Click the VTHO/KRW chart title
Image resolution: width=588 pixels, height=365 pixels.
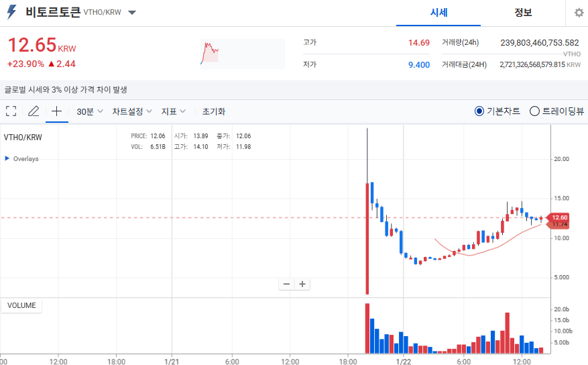point(23,138)
